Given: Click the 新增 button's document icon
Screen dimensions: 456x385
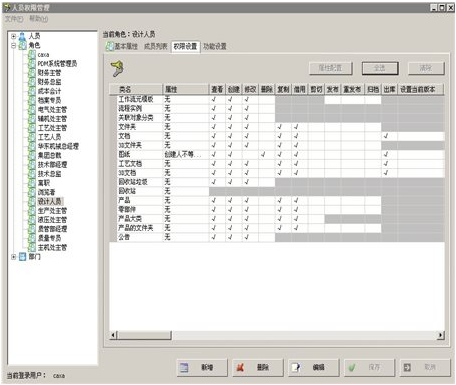Looking at the screenshot, I should [x=184, y=367].
